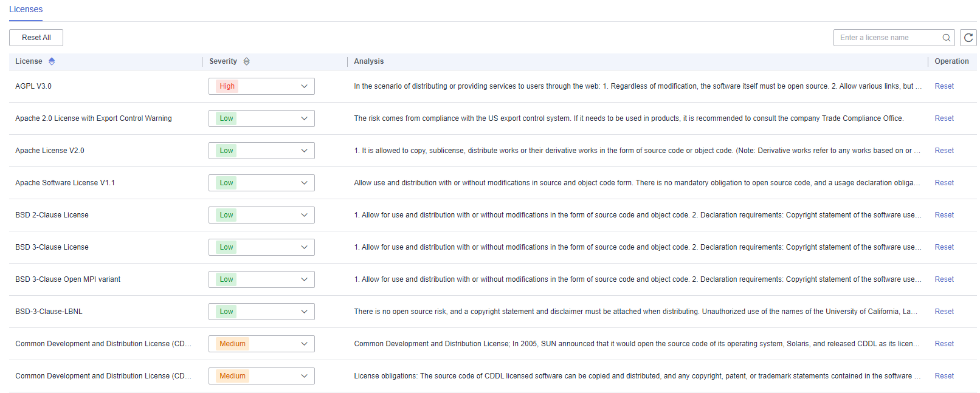Viewport: 980px width, 393px height.
Task: Reset the BSD 3-Clause License row
Action: (944, 247)
